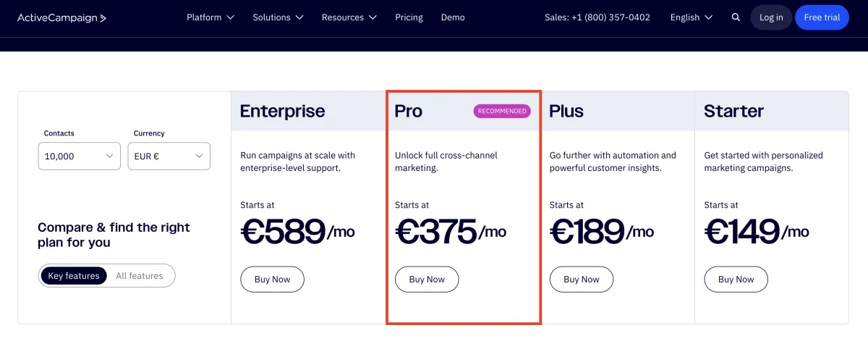Go to the Pricing page

click(409, 17)
